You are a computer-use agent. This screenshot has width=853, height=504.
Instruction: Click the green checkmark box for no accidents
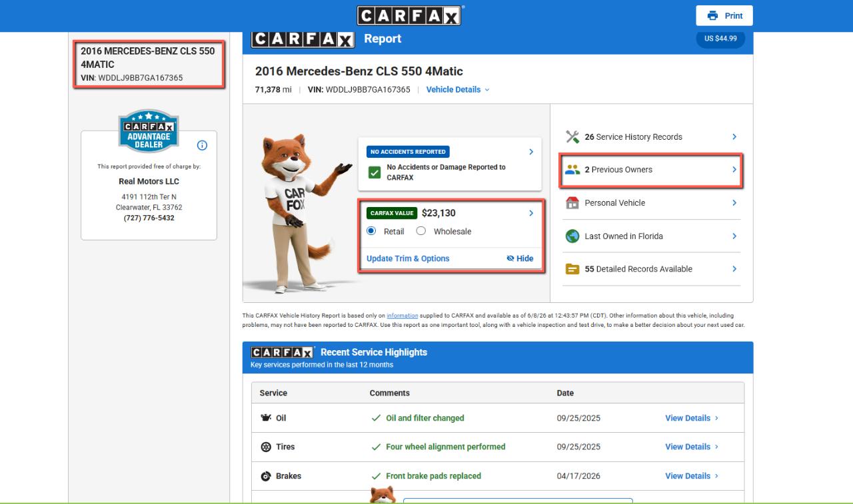pos(375,172)
